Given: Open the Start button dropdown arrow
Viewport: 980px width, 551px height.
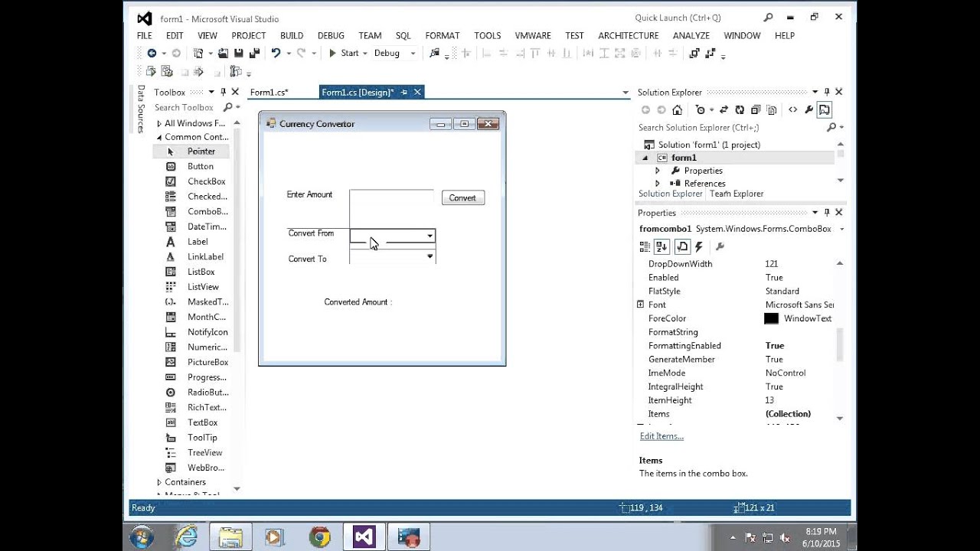Looking at the screenshot, I should pyautogui.click(x=364, y=54).
